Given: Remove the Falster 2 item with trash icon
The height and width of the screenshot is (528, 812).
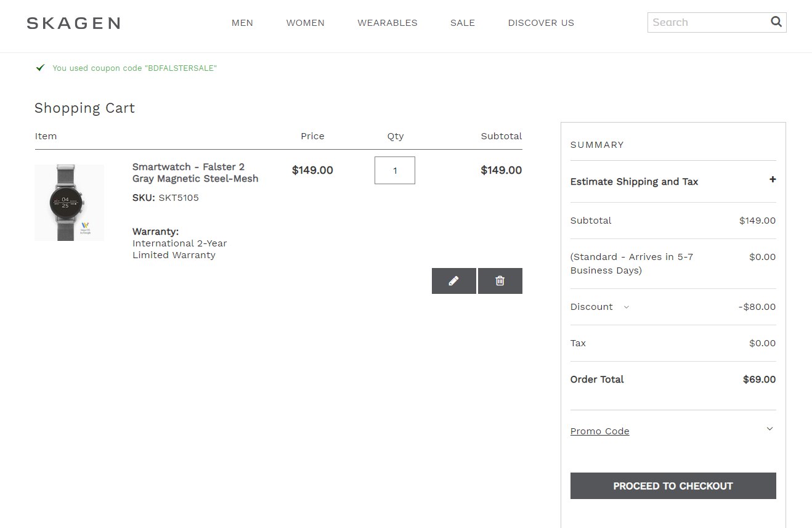Looking at the screenshot, I should pyautogui.click(x=500, y=281).
